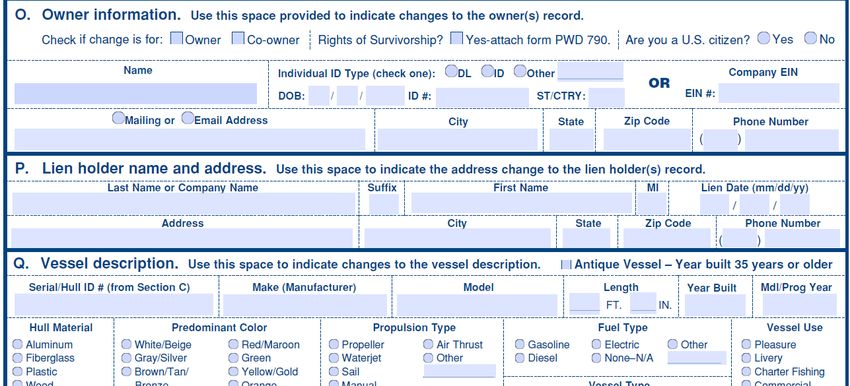Select the Mailing address radio option
The width and height of the screenshot is (850, 386).
point(118,118)
